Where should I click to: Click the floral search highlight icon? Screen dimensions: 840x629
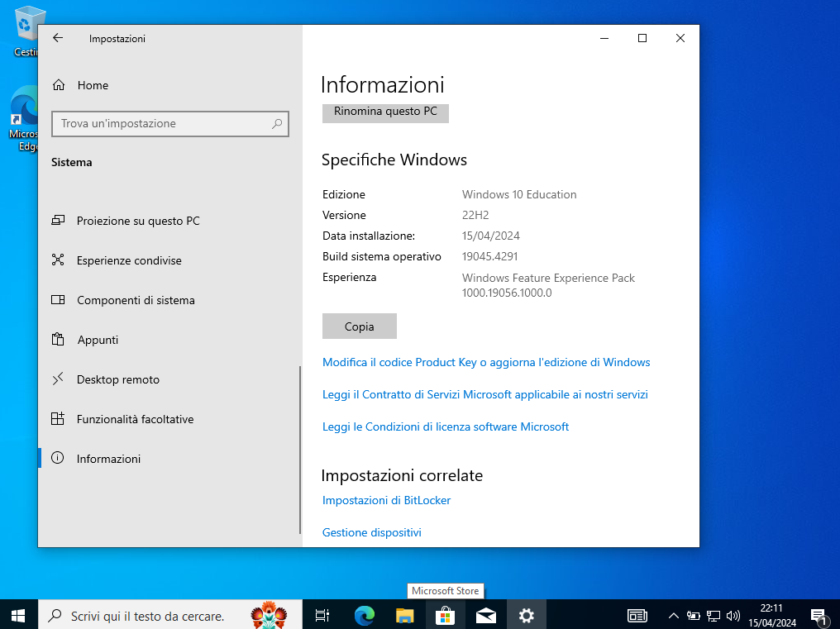[269, 615]
